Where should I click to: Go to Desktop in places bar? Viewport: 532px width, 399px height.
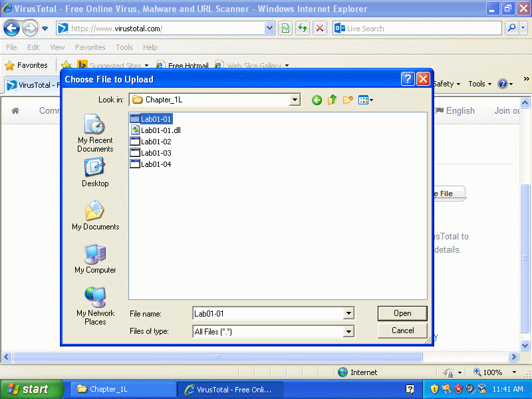click(x=95, y=173)
